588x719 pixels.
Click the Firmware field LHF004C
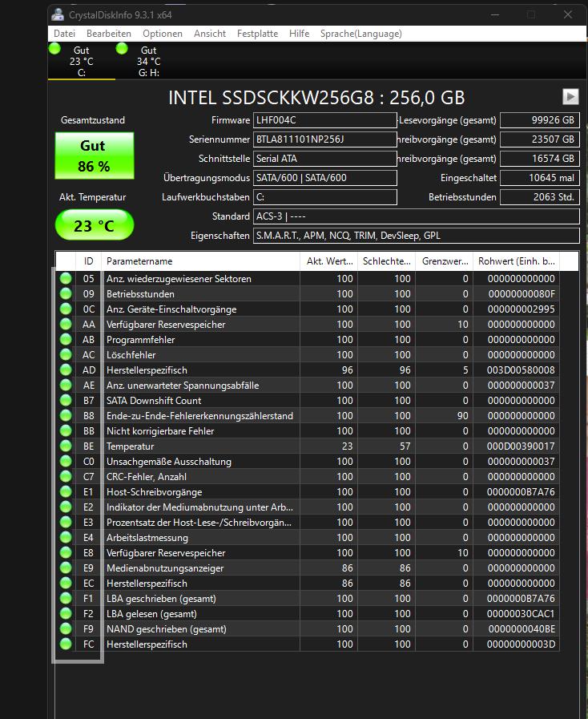(325, 120)
